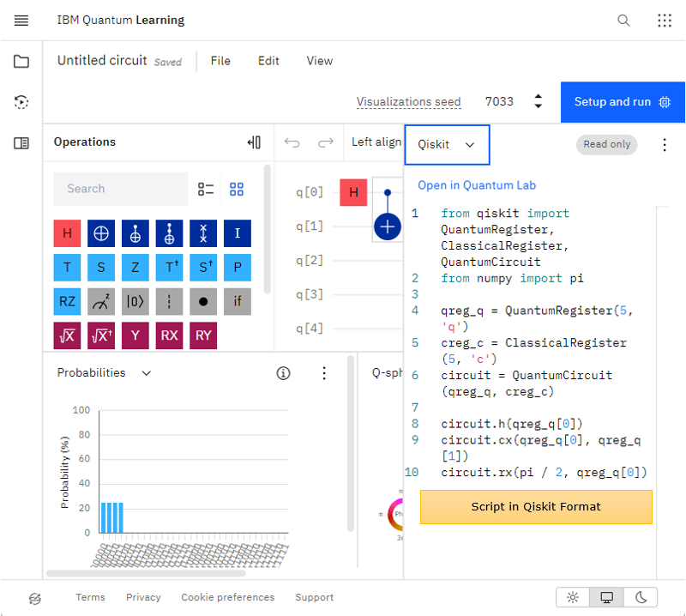Open the View menu

point(319,61)
